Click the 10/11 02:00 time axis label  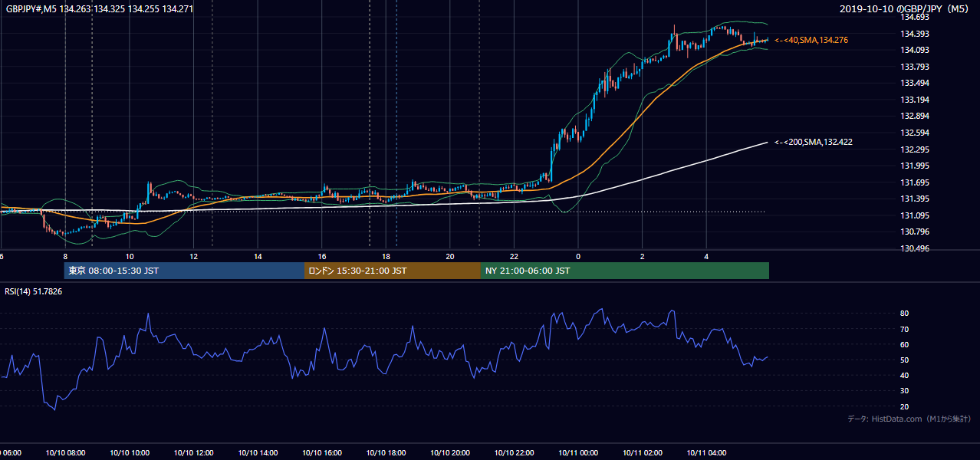[x=643, y=453]
